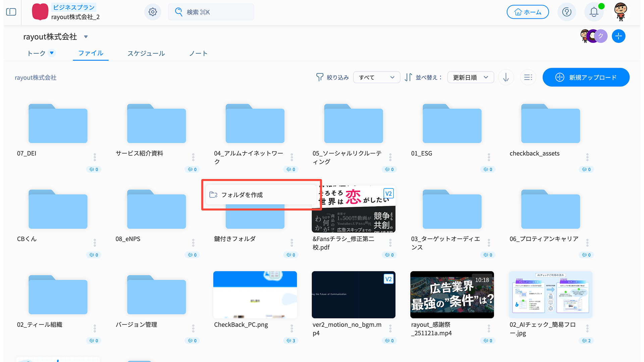Toggle the sidebar panel icon
Image resolution: width=644 pixels, height=362 pixels.
coord(11,12)
